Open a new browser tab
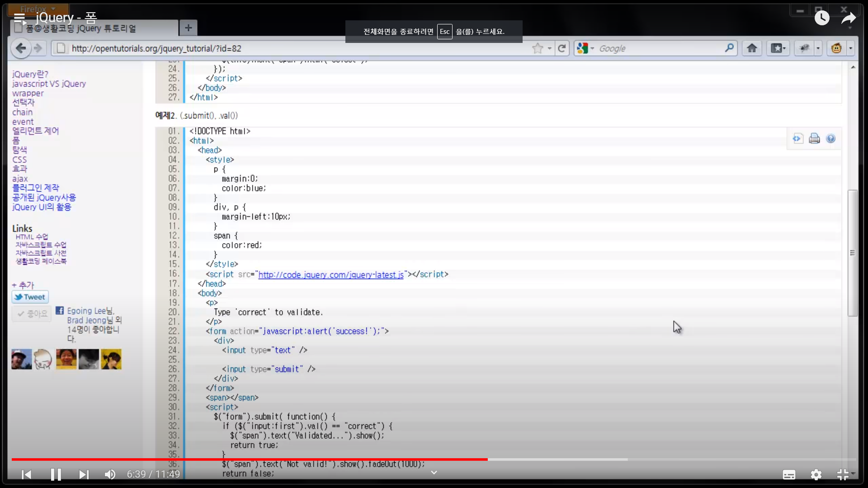 (188, 28)
